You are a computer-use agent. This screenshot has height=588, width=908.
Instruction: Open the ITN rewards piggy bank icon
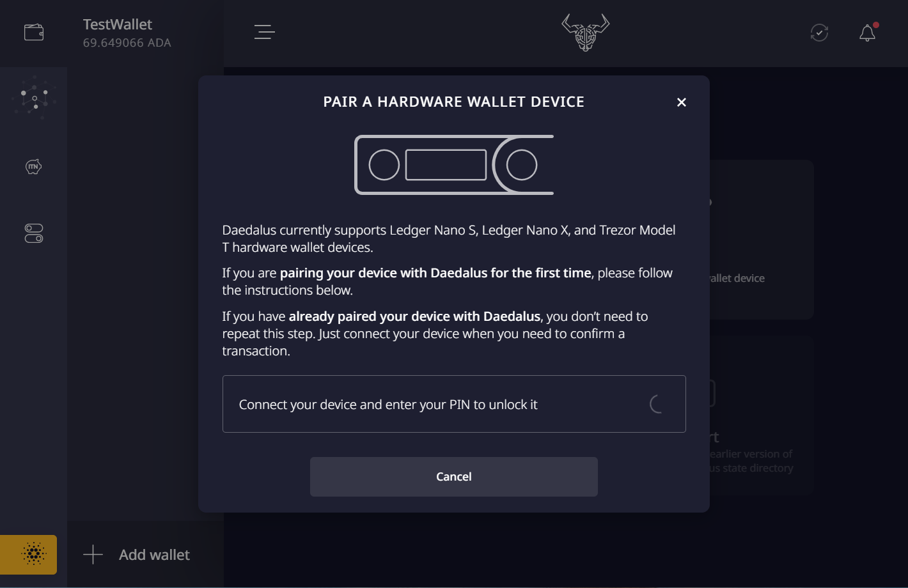point(33,167)
